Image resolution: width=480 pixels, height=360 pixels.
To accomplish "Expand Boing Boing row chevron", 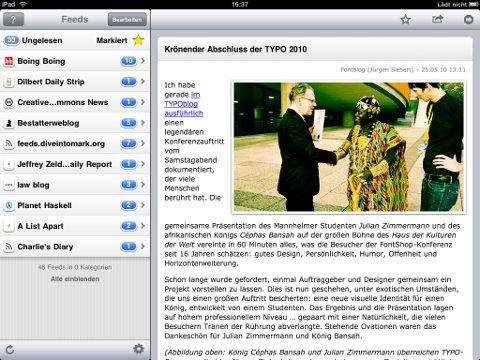I will click(143, 61).
